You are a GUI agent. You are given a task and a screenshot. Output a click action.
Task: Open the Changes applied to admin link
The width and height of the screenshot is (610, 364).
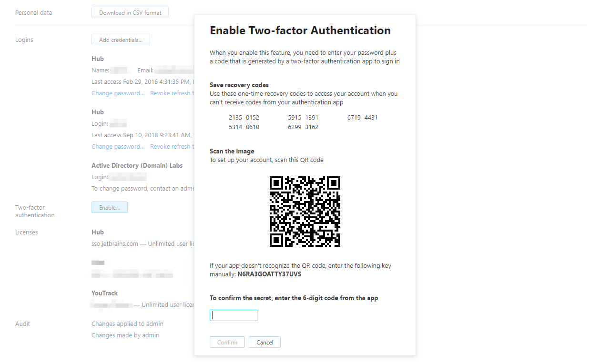pos(127,324)
